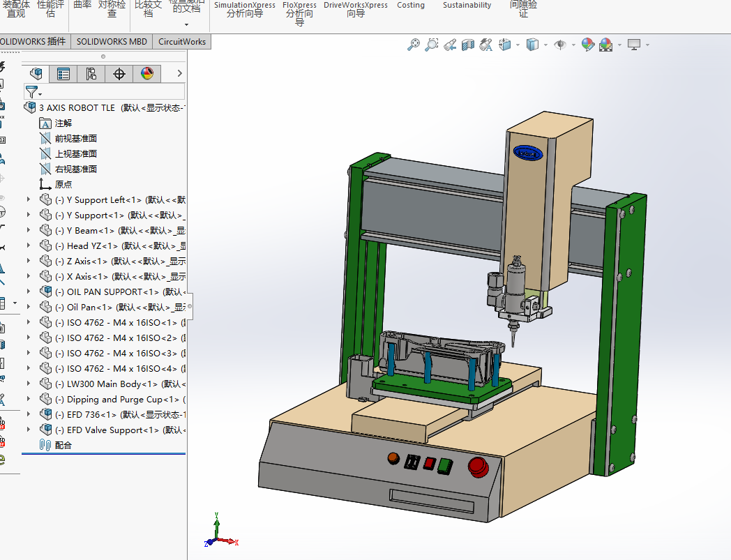Expand the Oil Pan<1> component node
Screen dimensions: 731x560
pyautogui.click(x=29, y=307)
